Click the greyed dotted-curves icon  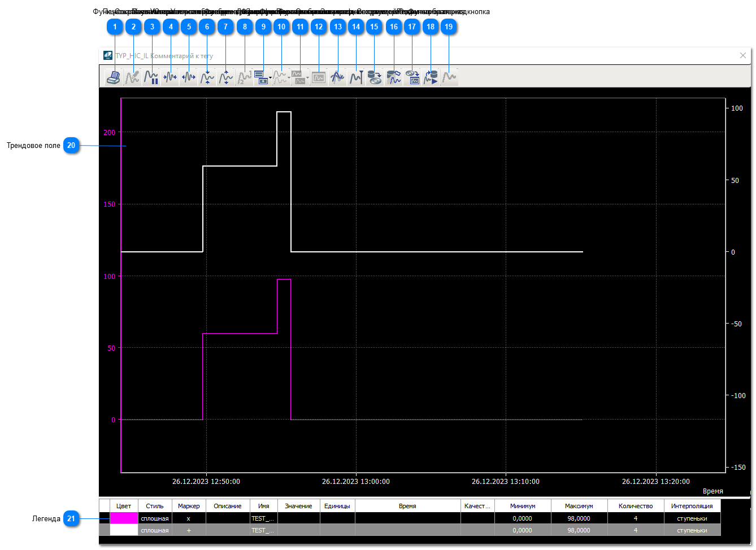click(x=280, y=77)
